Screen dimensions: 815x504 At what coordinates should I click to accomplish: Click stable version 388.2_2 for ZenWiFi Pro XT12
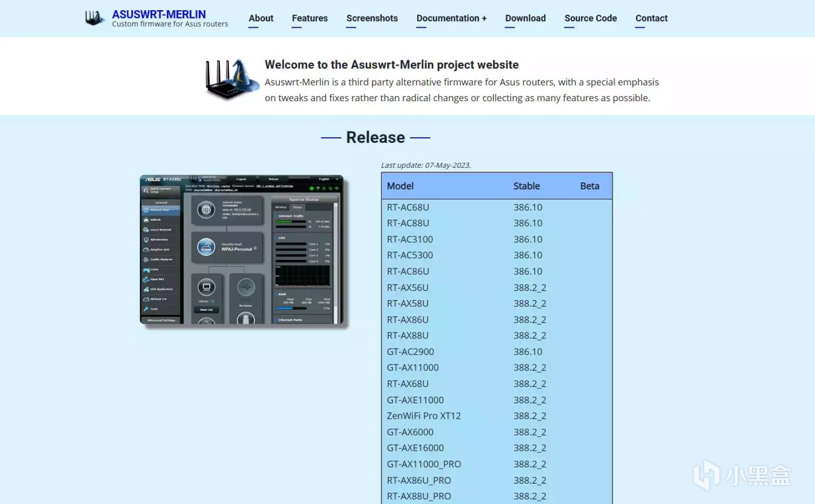530,416
